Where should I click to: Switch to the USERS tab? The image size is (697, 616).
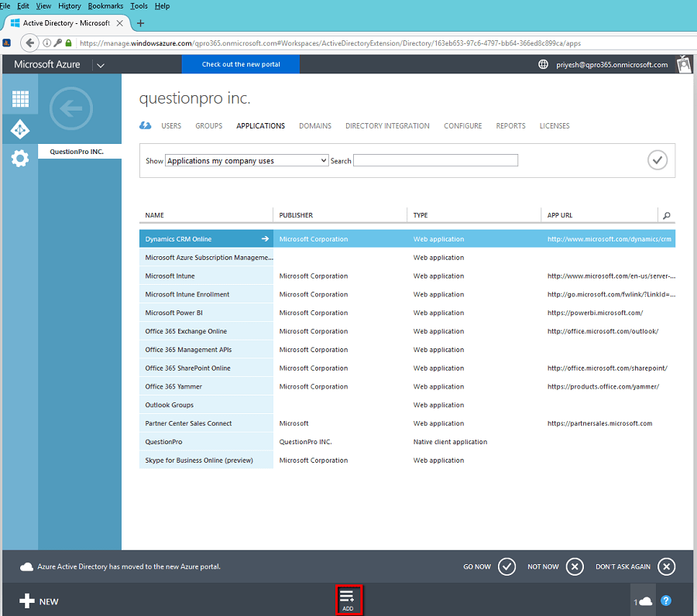coord(171,126)
